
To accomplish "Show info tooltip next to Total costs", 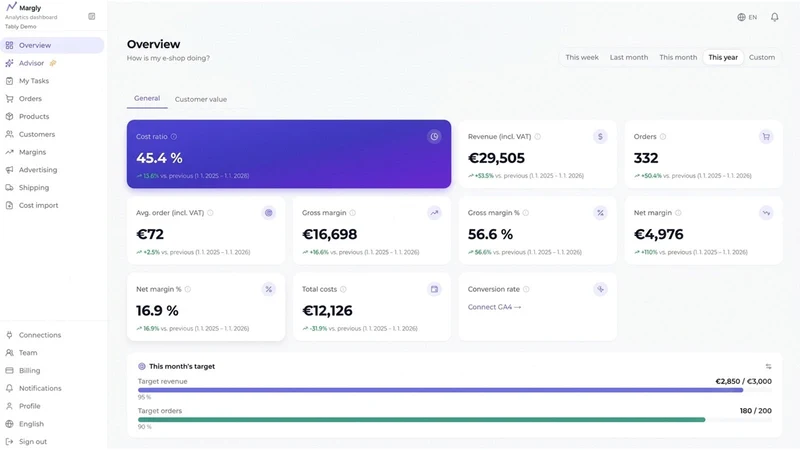I will [x=343, y=289].
